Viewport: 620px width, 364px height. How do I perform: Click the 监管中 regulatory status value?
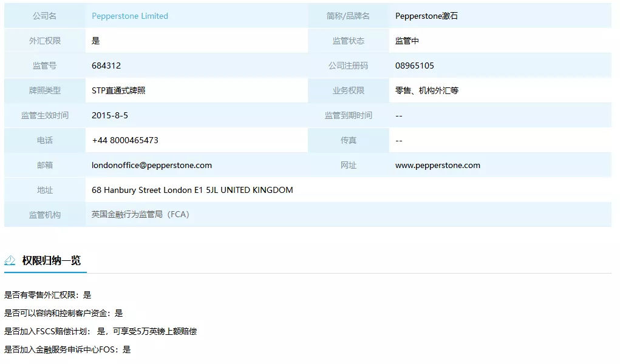point(407,41)
